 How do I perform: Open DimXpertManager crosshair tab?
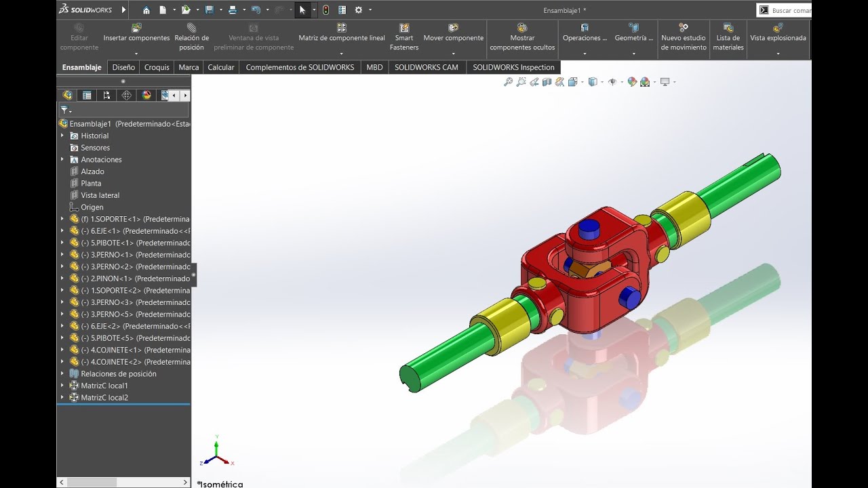tap(127, 96)
